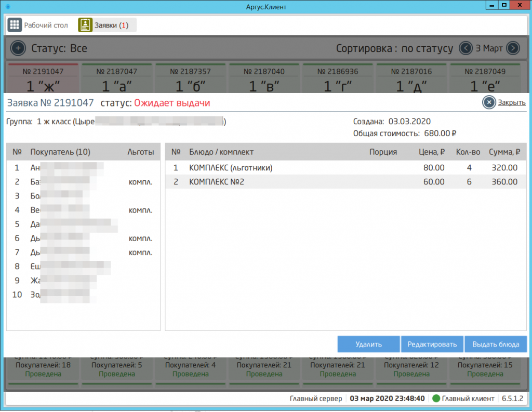Screen dimensions: 532x412
Task: Open request card № 2187047 1 "а"
Action: (x=116, y=79)
